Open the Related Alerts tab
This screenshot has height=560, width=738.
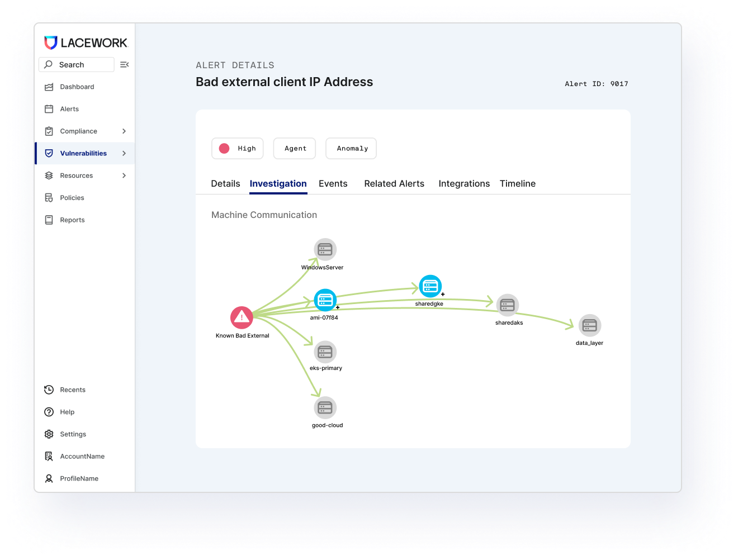[394, 184]
